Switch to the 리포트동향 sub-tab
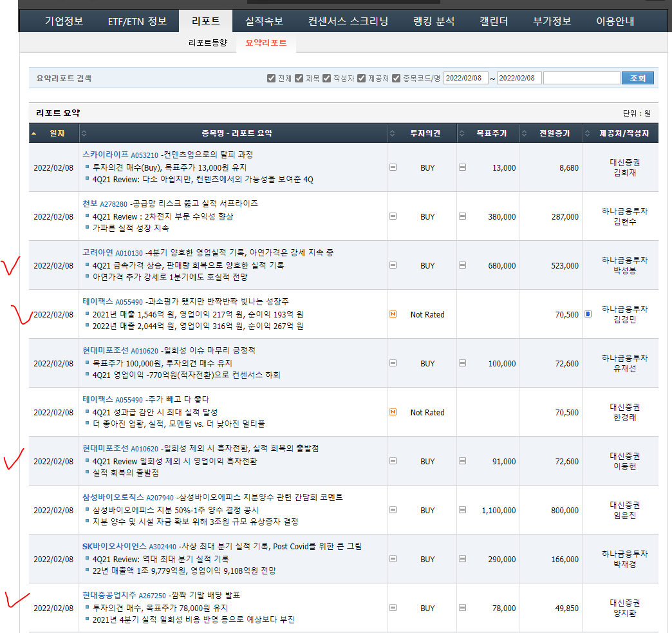Screen dimensions: 672x633 208,43
